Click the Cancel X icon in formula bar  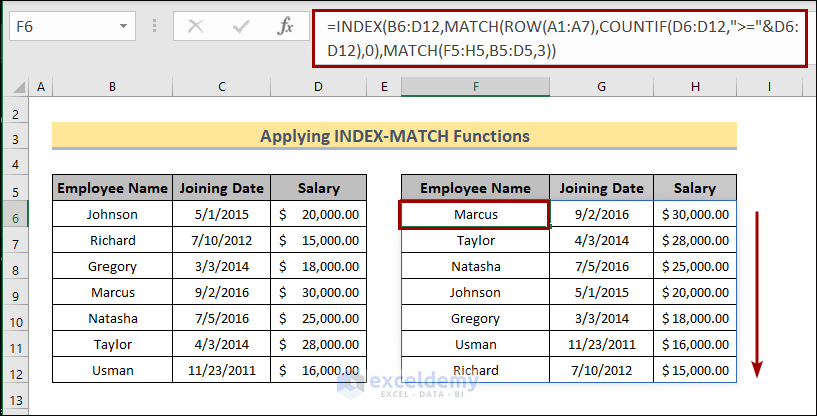pyautogui.click(x=196, y=27)
